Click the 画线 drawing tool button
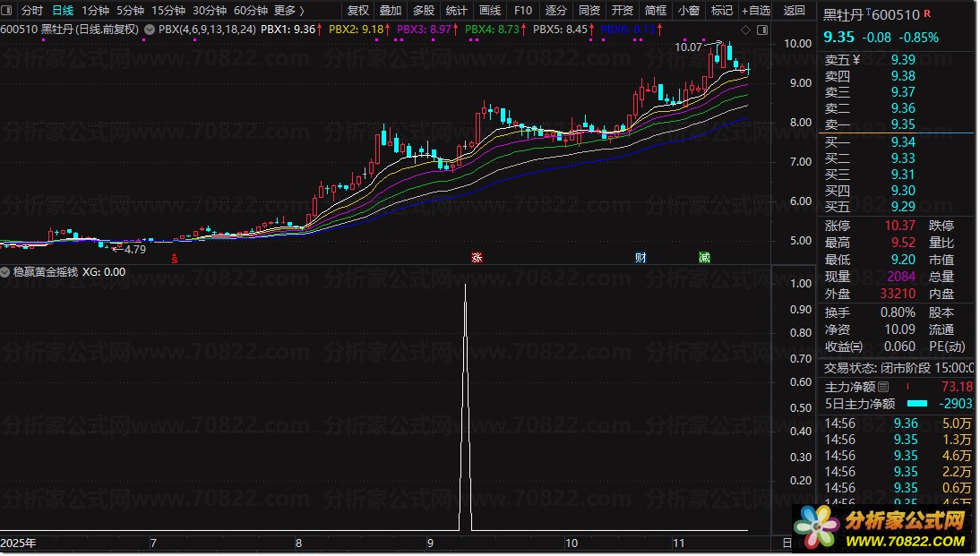980x556 pixels. [489, 10]
